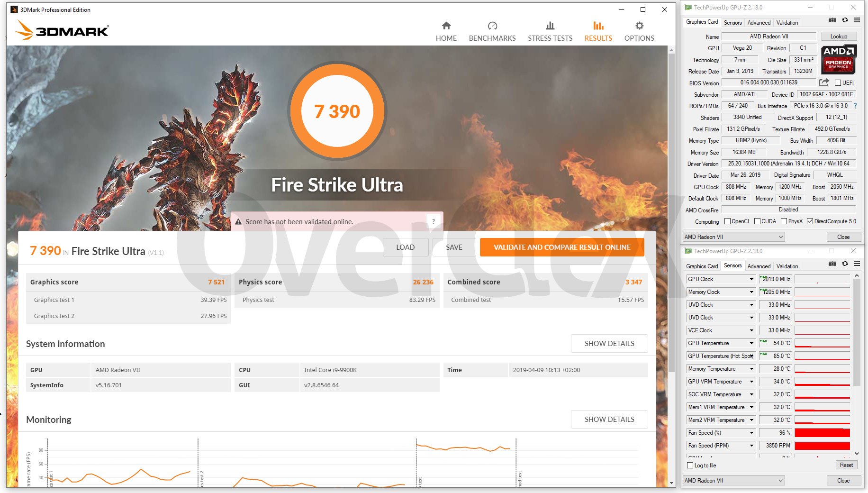
Task: Open the Fan Speed (%) sensor dropdown
Action: point(751,433)
